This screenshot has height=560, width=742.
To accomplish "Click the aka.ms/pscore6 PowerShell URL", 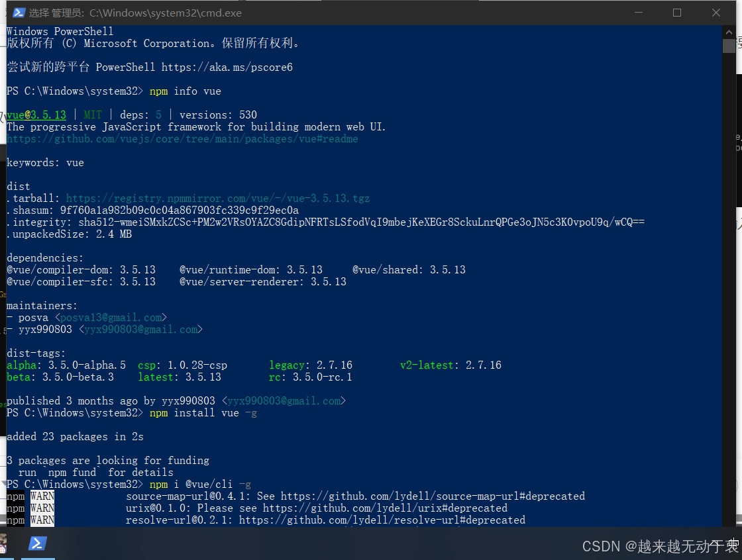I will [227, 67].
